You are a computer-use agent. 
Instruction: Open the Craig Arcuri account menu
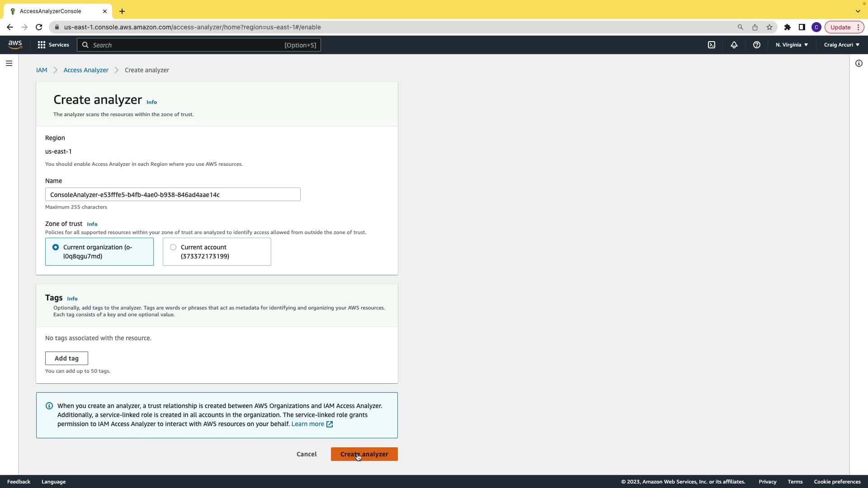[x=841, y=45]
